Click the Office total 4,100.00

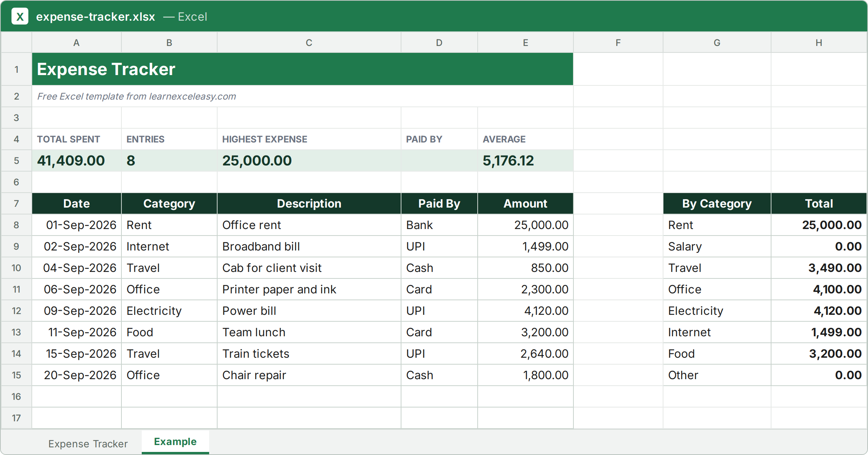tap(819, 289)
